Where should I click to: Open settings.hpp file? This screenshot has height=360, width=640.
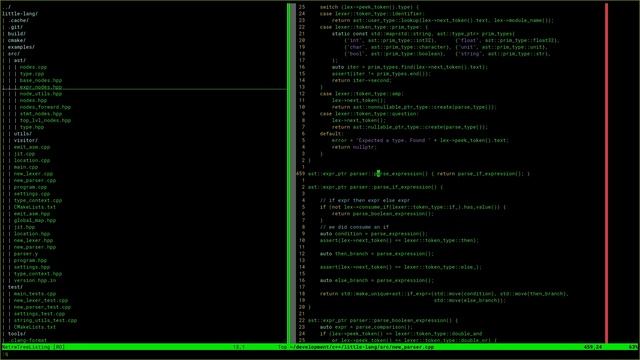[32, 267]
